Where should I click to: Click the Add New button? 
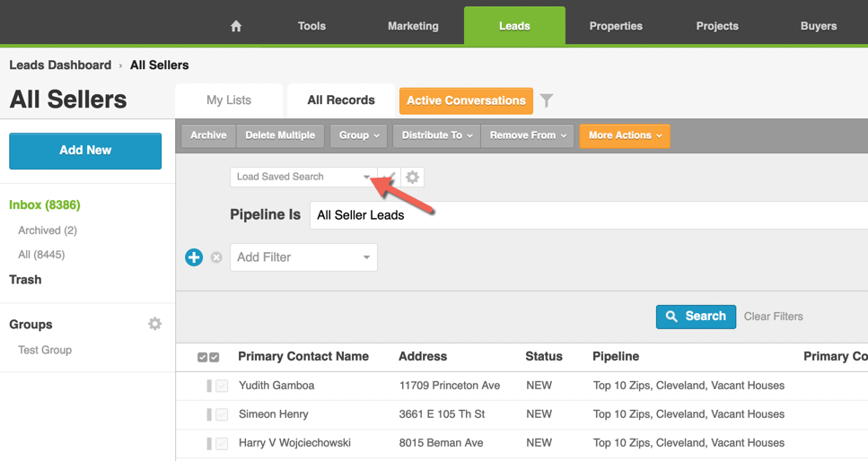pos(85,151)
